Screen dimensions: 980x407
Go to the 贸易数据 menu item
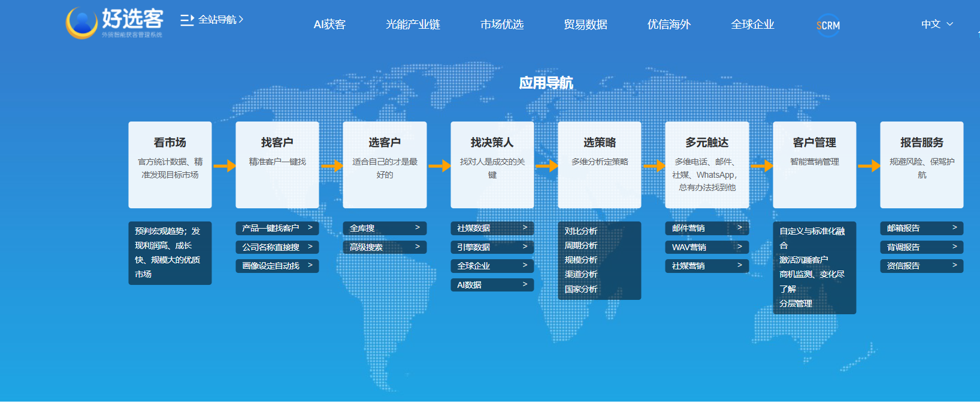click(585, 25)
